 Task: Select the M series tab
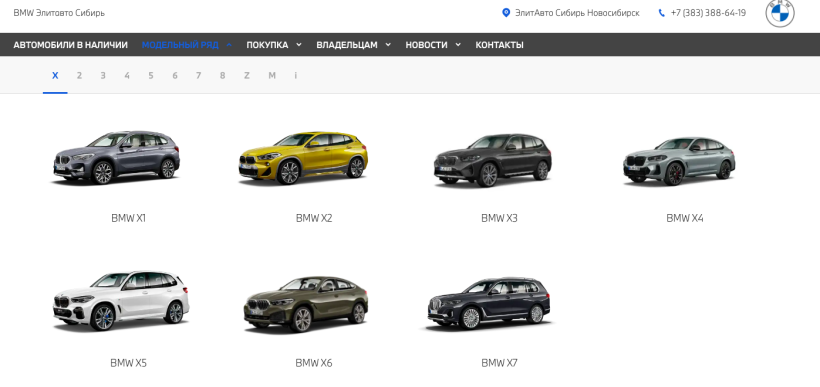pos(272,76)
